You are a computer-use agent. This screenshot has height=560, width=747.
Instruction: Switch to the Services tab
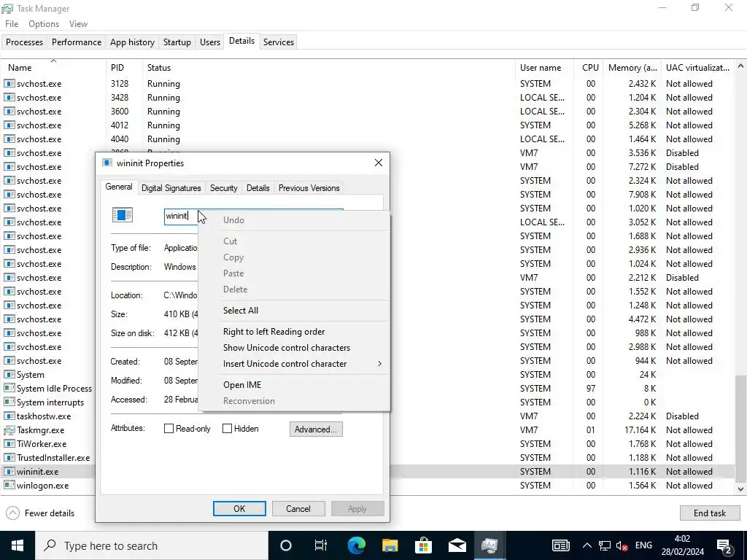point(279,42)
